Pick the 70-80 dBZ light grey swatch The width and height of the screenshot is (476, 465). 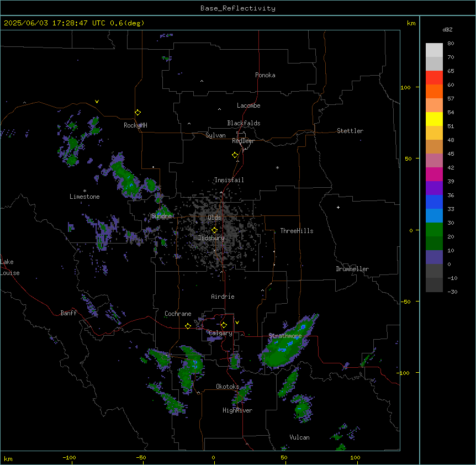tap(434, 50)
